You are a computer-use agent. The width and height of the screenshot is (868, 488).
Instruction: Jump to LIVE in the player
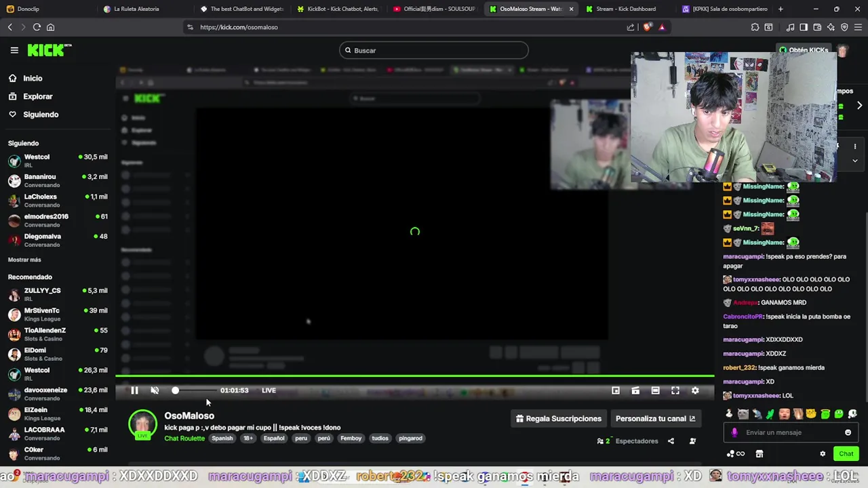(269, 390)
